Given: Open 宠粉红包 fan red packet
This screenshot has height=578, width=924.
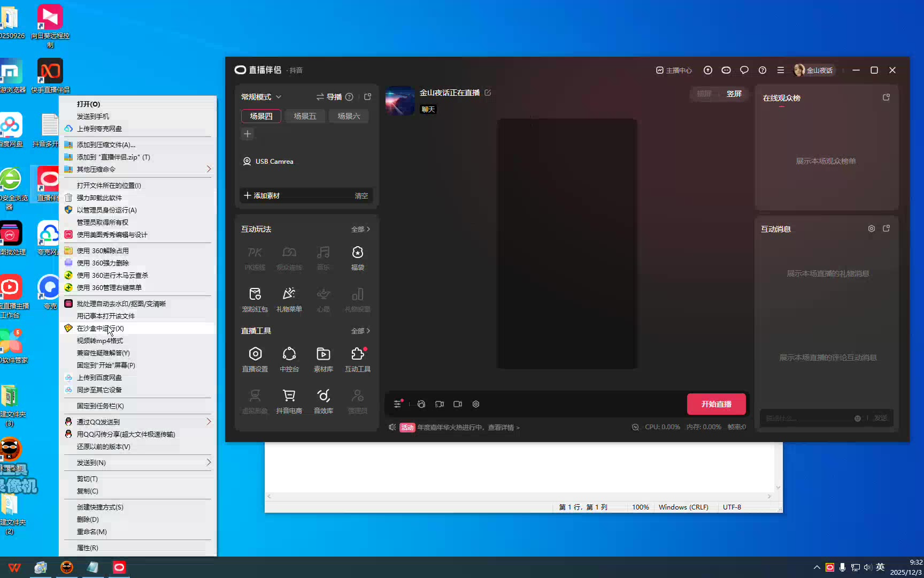Looking at the screenshot, I should tap(255, 299).
